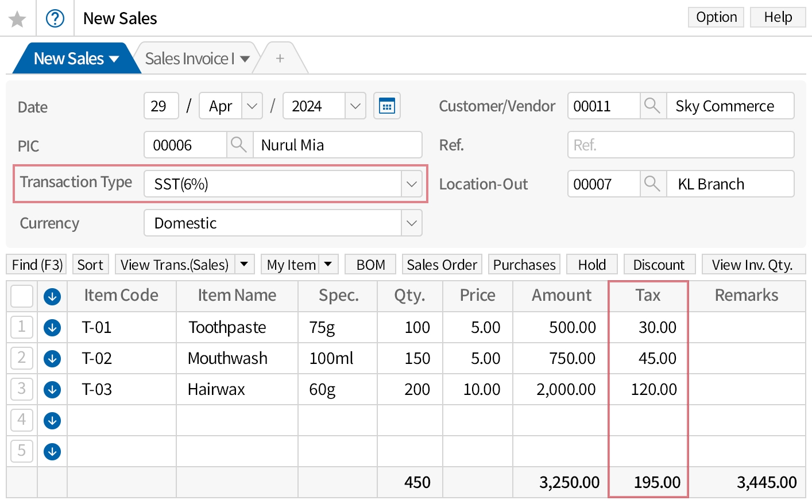812x504 pixels.
Task: Click the Sales Order button
Action: [x=442, y=265]
